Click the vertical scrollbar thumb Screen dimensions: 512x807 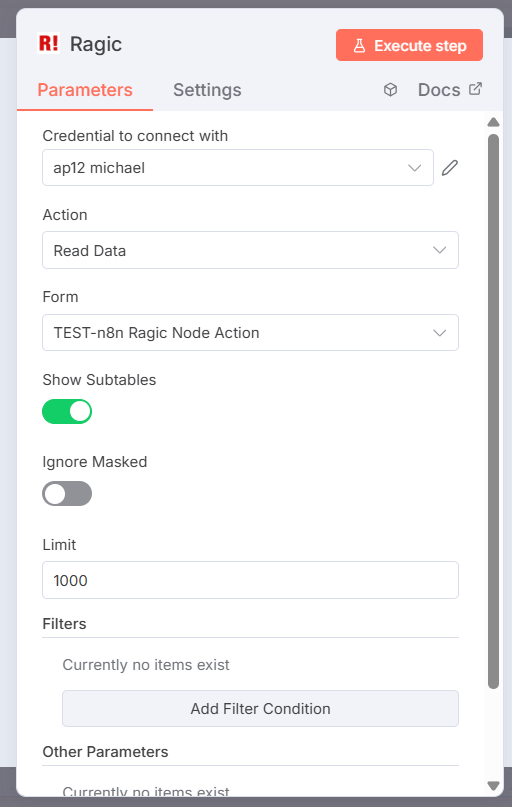(493, 411)
